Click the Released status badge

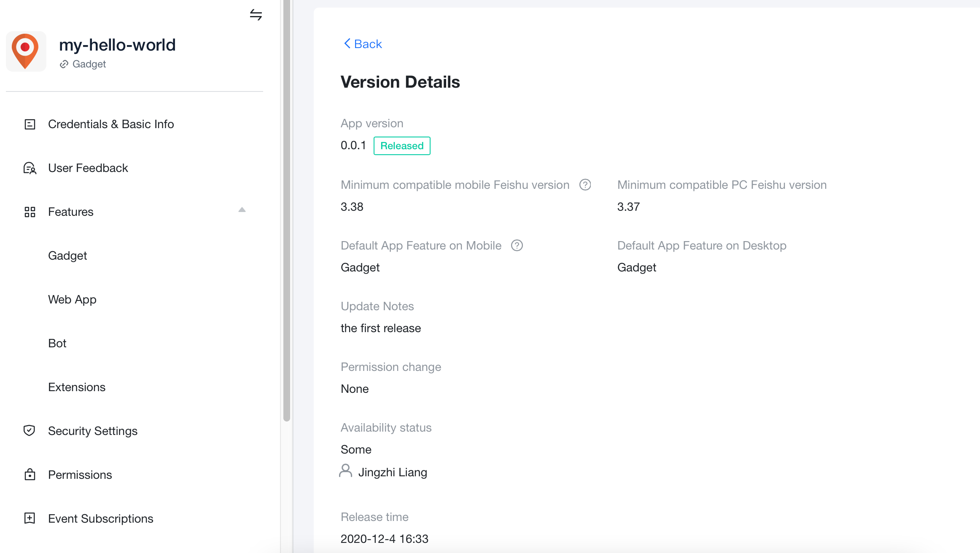[401, 146]
